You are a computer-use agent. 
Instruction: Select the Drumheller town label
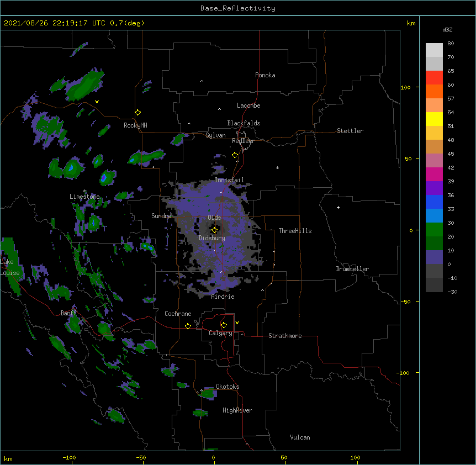pos(352,269)
